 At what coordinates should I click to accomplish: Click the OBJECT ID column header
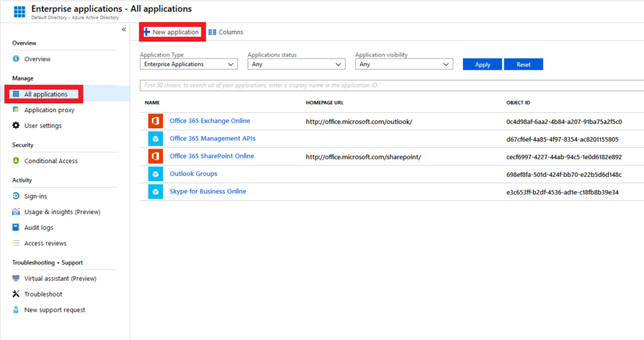coord(518,103)
